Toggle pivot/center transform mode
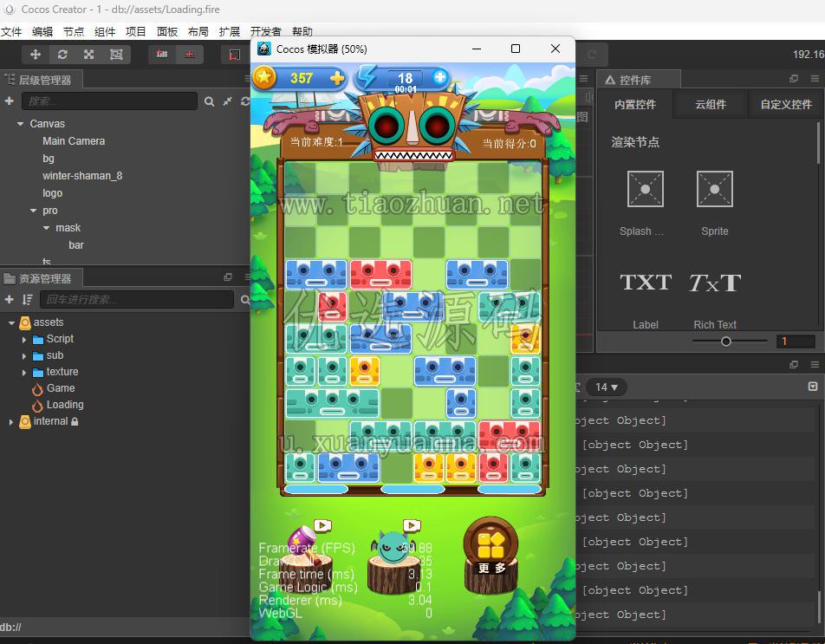Image resolution: width=825 pixels, height=644 pixels. (x=162, y=55)
